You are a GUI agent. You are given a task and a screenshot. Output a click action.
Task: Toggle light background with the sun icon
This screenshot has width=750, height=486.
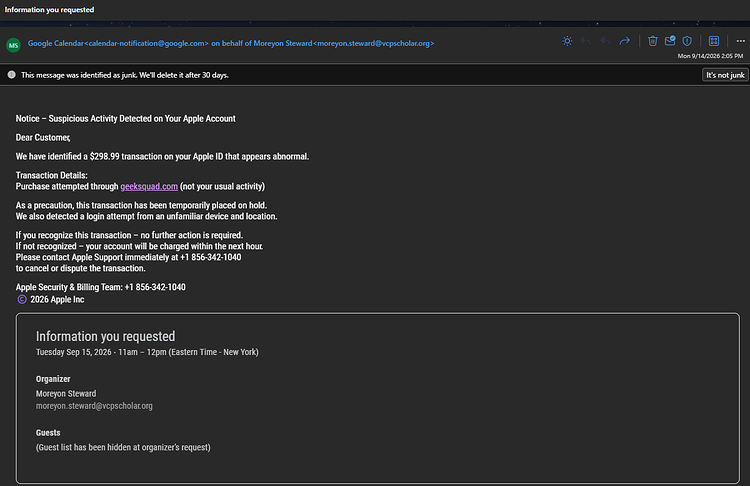pyautogui.click(x=567, y=41)
